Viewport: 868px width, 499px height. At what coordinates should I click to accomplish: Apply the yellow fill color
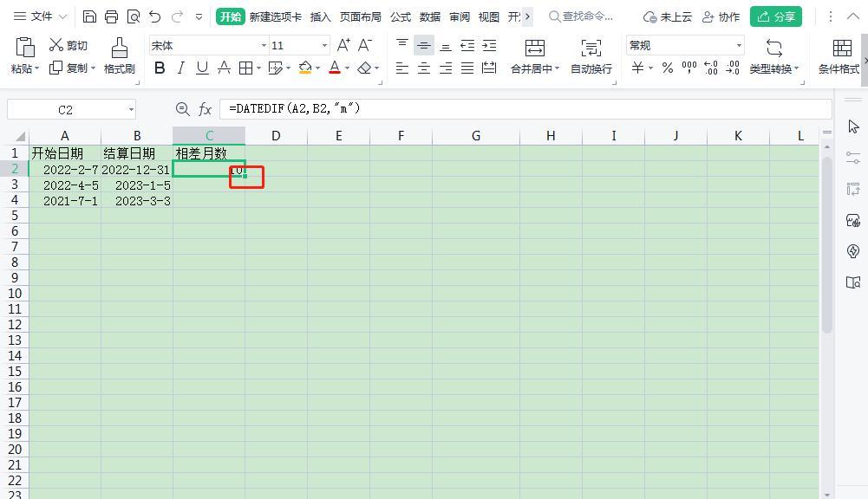(304, 68)
